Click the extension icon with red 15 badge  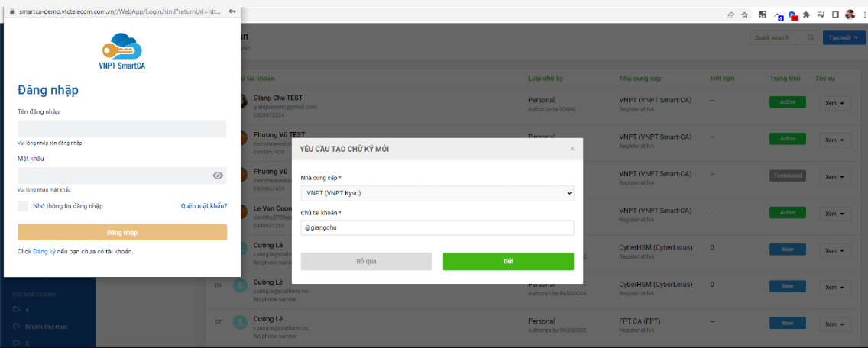792,15
